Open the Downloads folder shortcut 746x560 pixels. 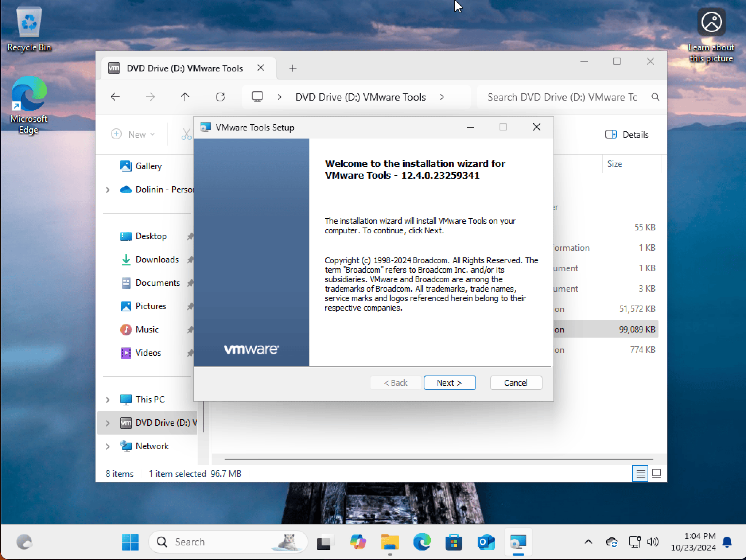pyautogui.click(x=157, y=260)
